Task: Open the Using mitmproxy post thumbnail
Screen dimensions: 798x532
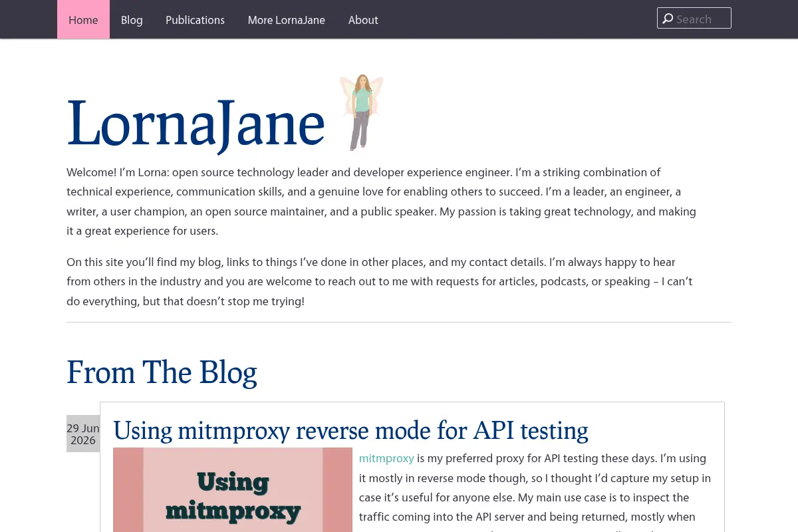Action: pos(233,489)
